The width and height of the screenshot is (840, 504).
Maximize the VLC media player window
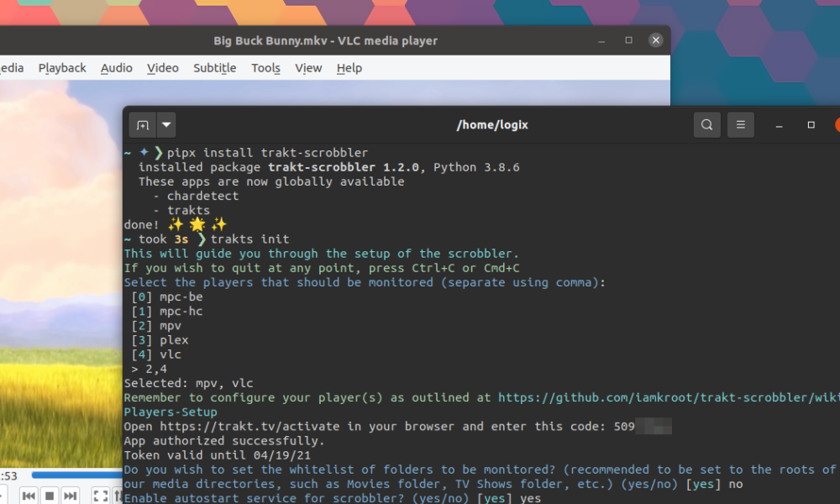pos(628,40)
